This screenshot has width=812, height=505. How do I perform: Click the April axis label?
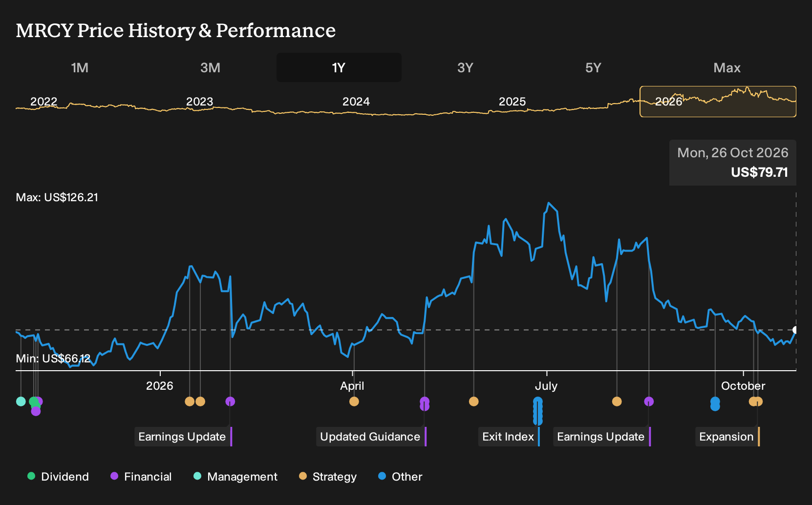[x=352, y=386]
